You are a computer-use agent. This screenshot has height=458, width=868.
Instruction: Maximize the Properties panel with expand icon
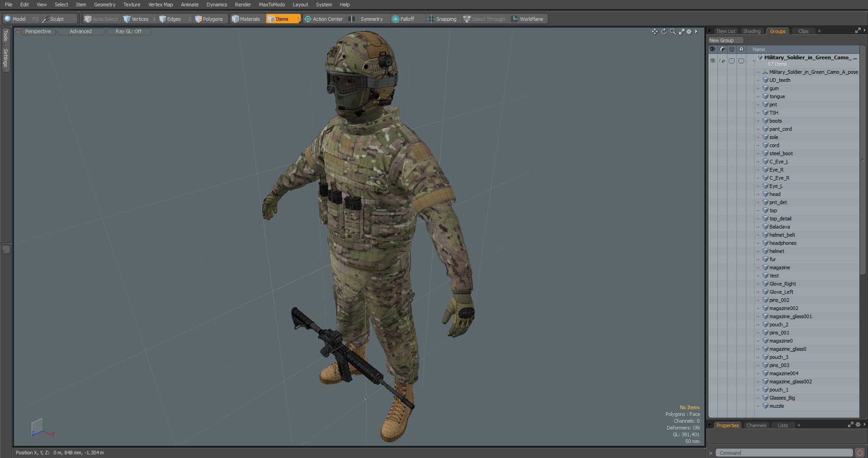coord(850,425)
